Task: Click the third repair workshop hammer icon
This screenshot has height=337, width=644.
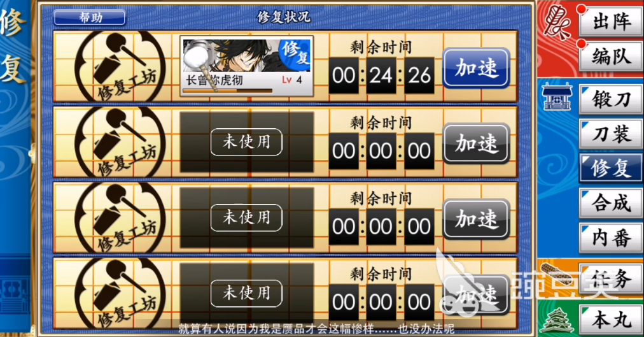Action: [120, 218]
